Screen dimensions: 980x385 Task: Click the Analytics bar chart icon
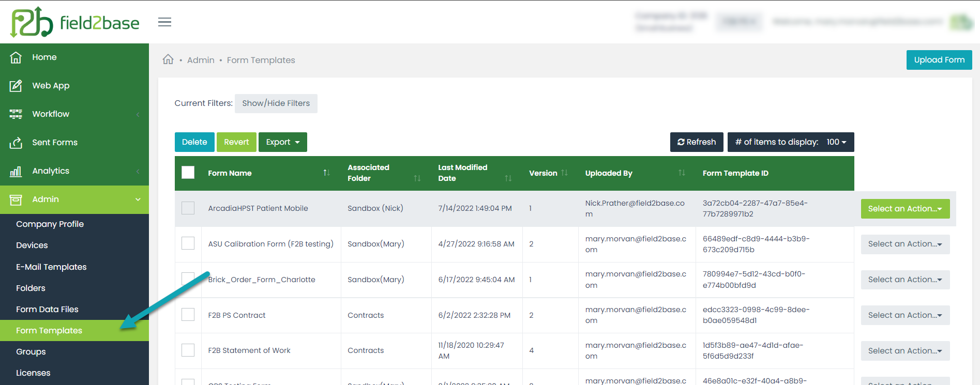click(16, 171)
